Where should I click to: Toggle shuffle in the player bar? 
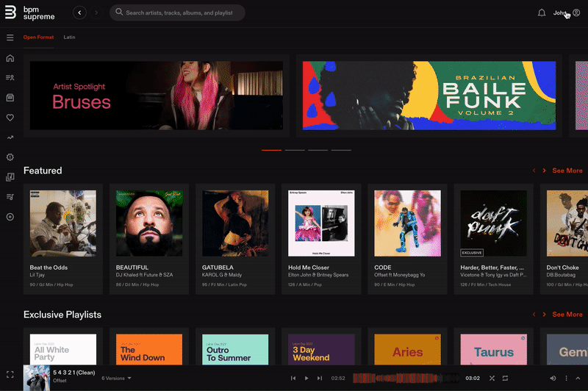492,379
